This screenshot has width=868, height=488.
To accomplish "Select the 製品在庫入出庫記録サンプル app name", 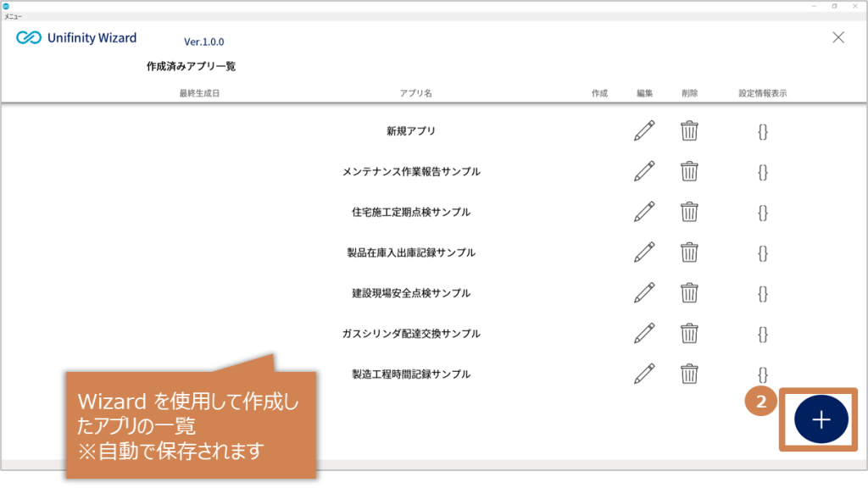I will pyautogui.click(x=411, y=252).
